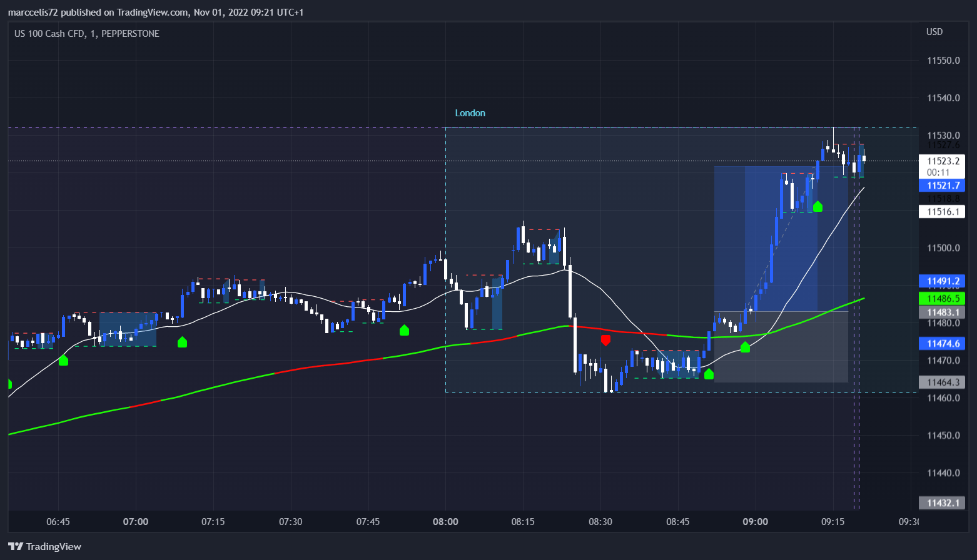This screenshot has height=560, width=977.
Task: Click the green shield signal below the 07:15 candles
Action: (x=182, y=342)
